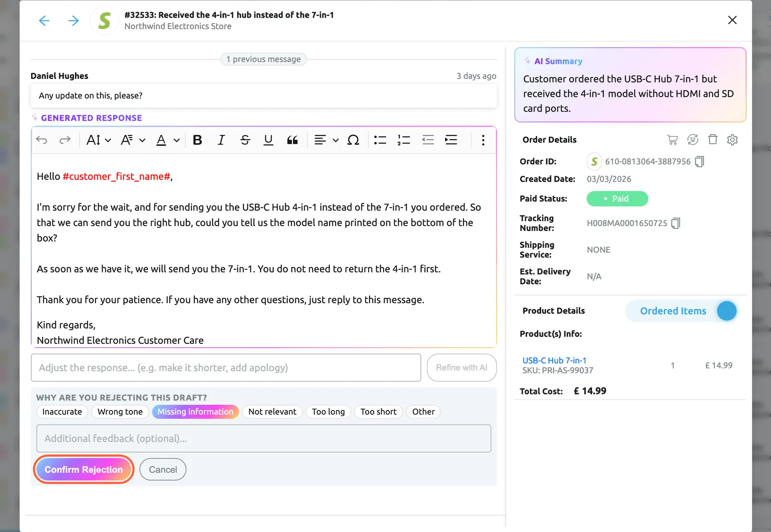
Task: Open shopping cart icon in Order Details
Action: 672,140
